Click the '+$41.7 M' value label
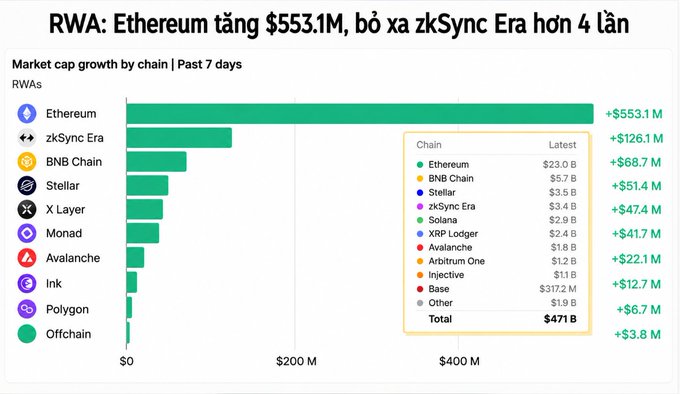This screenshot has height=394, width=680. 636,234
